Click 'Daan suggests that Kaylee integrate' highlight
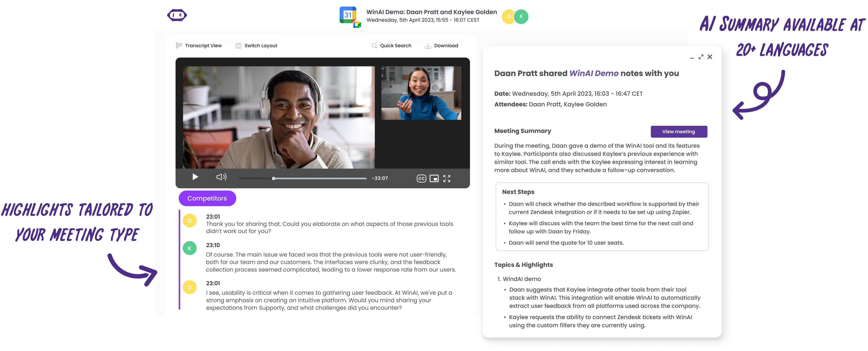Viewport: 868px width, 351px height. click(605, 298)
